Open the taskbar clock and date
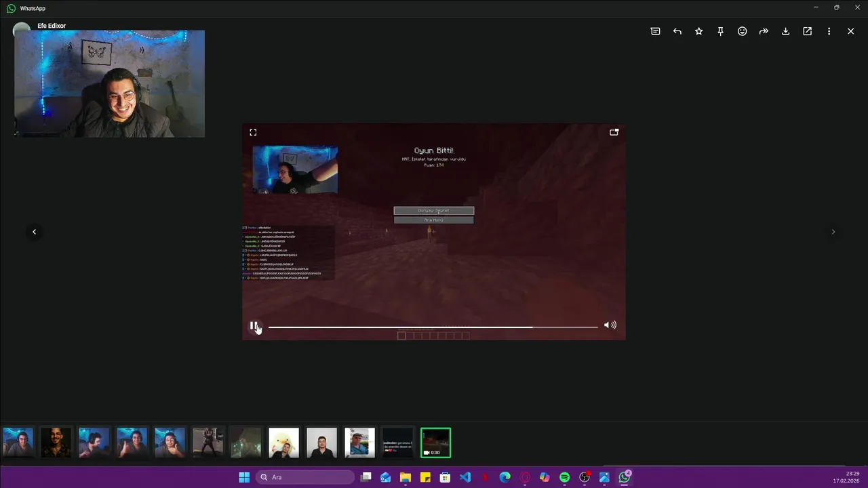 [846, 477]
